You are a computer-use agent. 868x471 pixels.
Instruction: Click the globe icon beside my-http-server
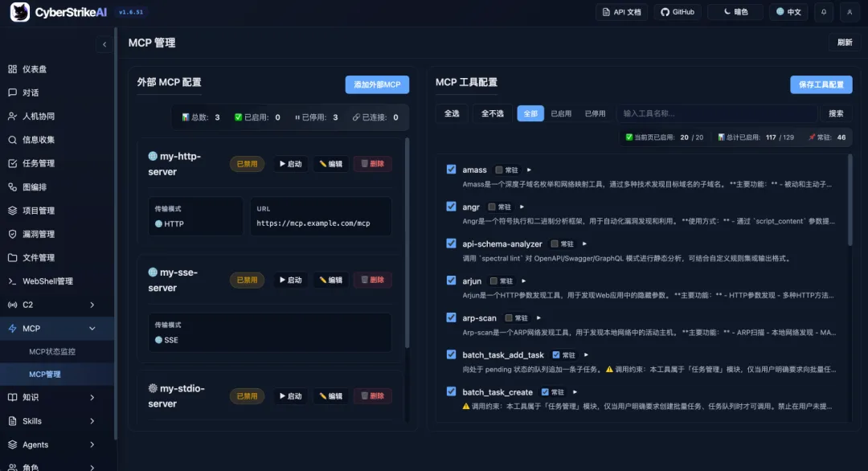tap(153, 156)
